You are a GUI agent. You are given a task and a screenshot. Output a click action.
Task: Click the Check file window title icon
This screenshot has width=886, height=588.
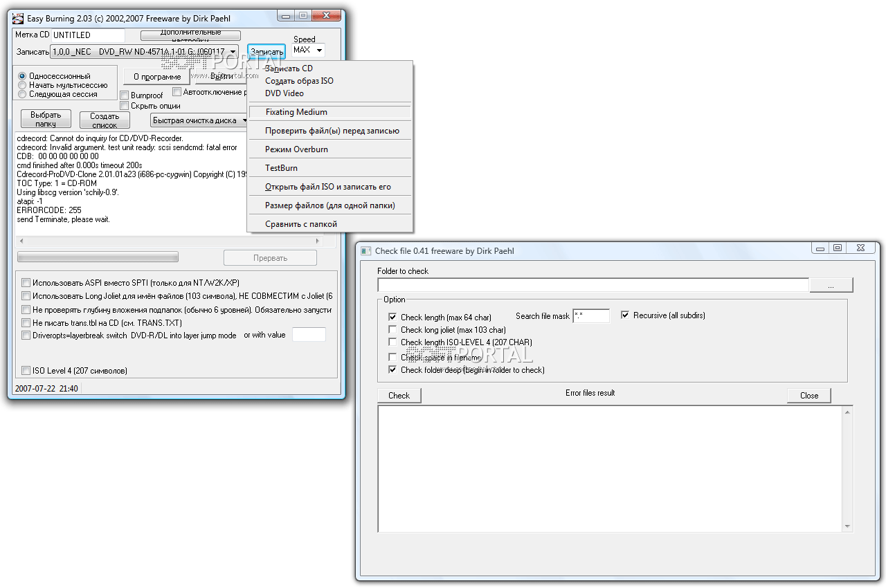point(366,251)
